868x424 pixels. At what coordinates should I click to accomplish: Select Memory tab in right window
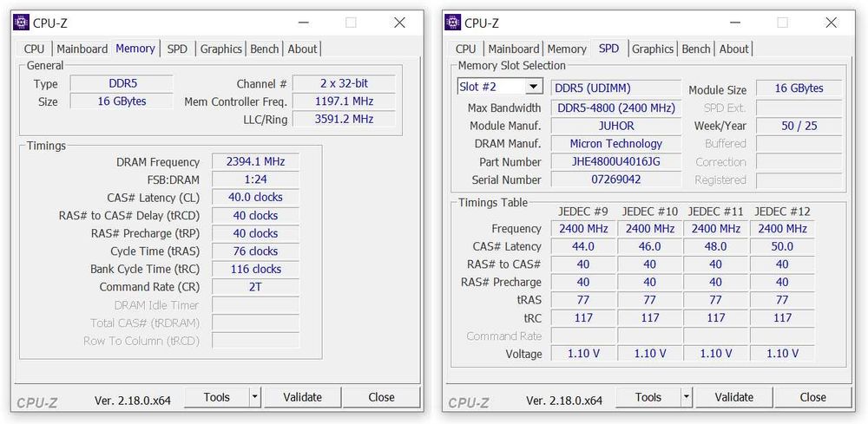pyautogui.click(x=567, y=49)
